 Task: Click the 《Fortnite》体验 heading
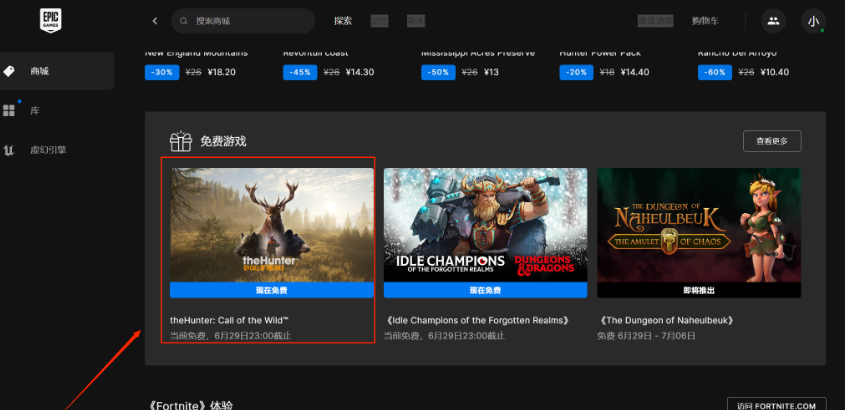click(189, 405)
